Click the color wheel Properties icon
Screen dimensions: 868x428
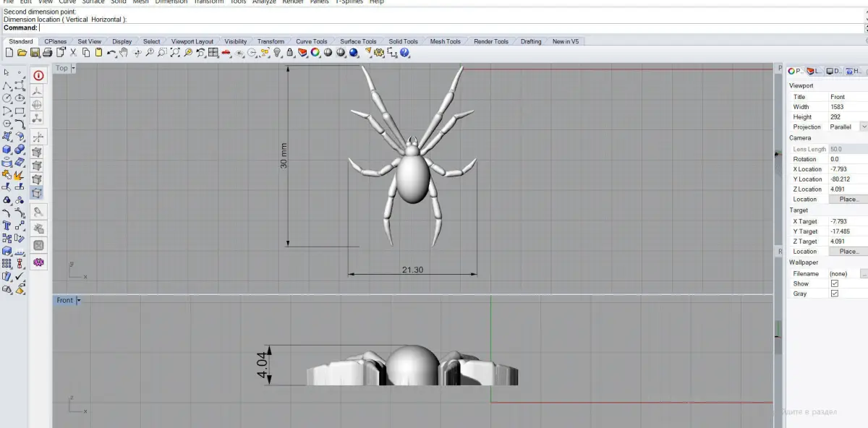[315, 53]
